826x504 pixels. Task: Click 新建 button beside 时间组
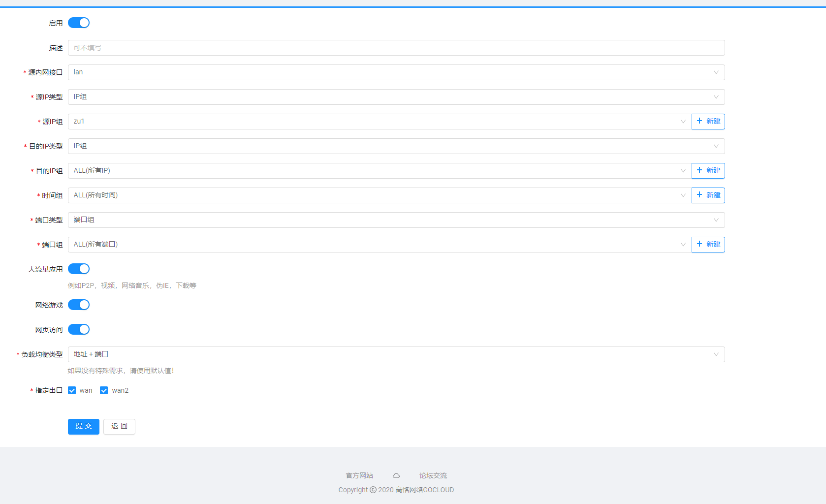[708, 195]
